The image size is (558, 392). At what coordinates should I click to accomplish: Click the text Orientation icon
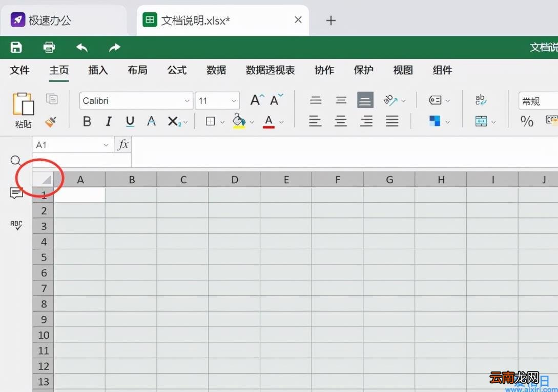(x=391, y=100)
